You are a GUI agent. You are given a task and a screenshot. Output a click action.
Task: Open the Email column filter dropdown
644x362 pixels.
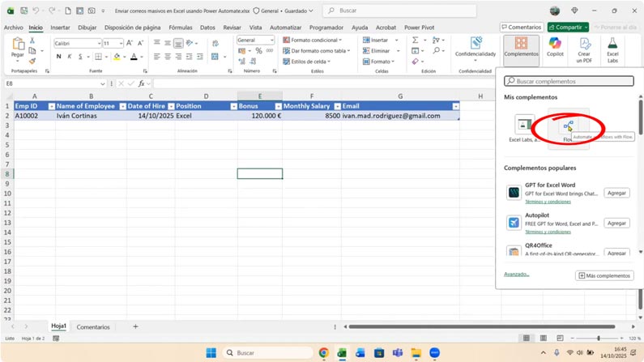pos(455,106)
